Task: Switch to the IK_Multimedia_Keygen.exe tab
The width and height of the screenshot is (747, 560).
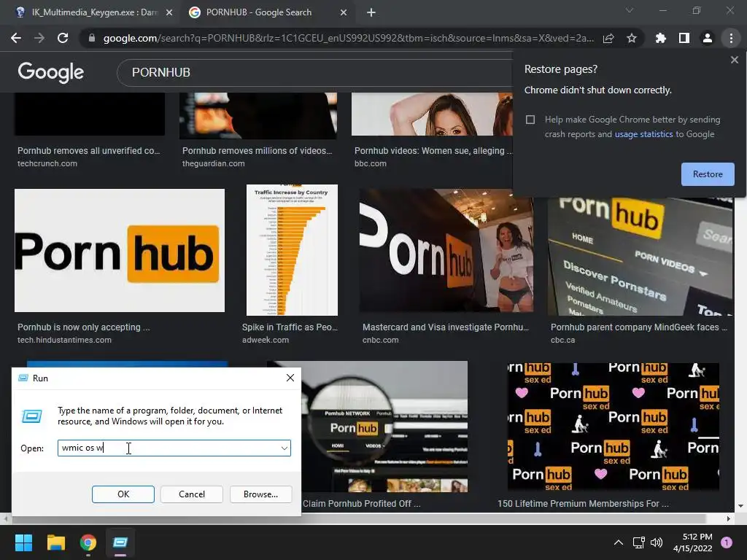Action: coord(90,12)
